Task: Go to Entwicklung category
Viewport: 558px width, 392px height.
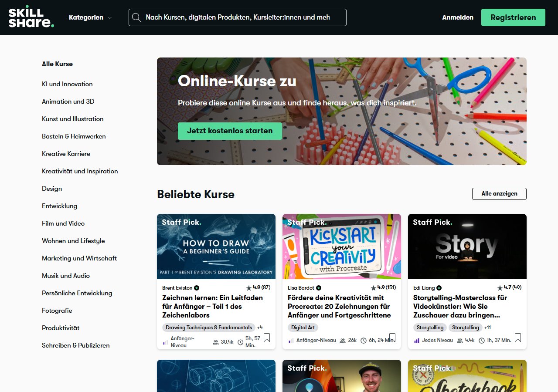Action: (59, 206)
